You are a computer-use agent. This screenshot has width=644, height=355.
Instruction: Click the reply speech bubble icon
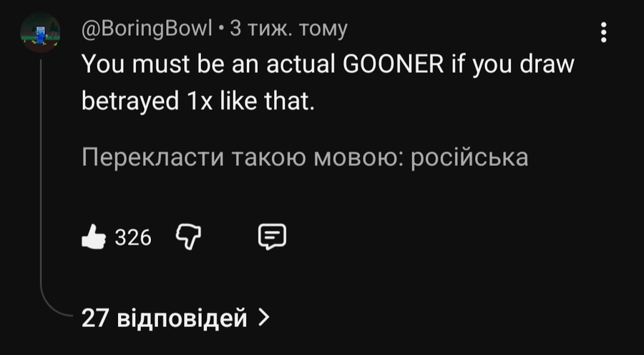[272, 237]
